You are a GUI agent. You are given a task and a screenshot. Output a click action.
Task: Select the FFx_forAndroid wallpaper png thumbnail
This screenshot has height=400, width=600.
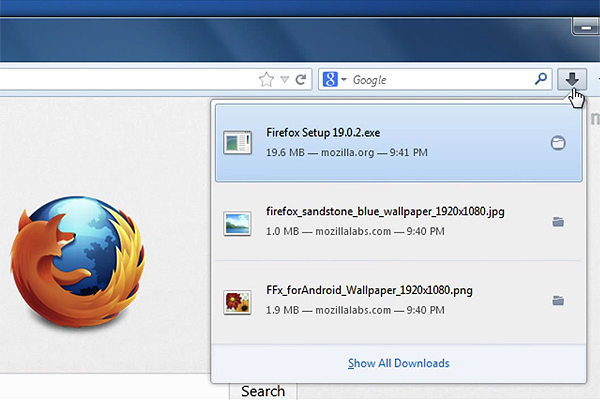click(x=238, y=302)
